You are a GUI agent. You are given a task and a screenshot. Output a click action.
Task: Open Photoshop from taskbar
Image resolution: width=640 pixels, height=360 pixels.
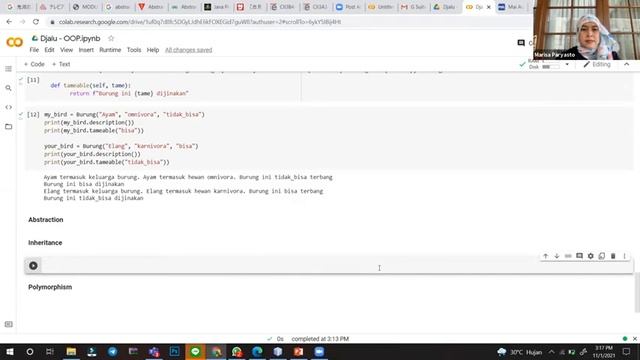(x=174, y=351)
